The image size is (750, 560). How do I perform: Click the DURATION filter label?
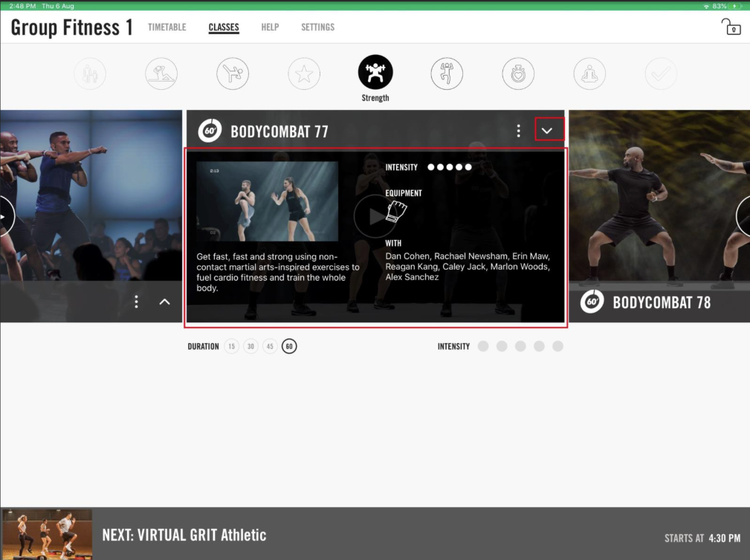click(x=203, y=346)
